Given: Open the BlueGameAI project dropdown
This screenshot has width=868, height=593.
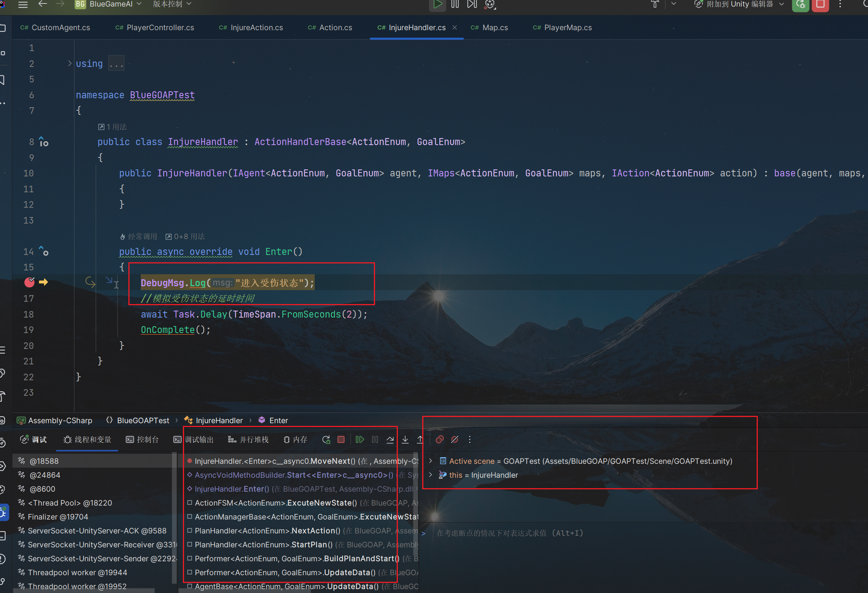Looking at the screenshot, I should pos(110,4).
